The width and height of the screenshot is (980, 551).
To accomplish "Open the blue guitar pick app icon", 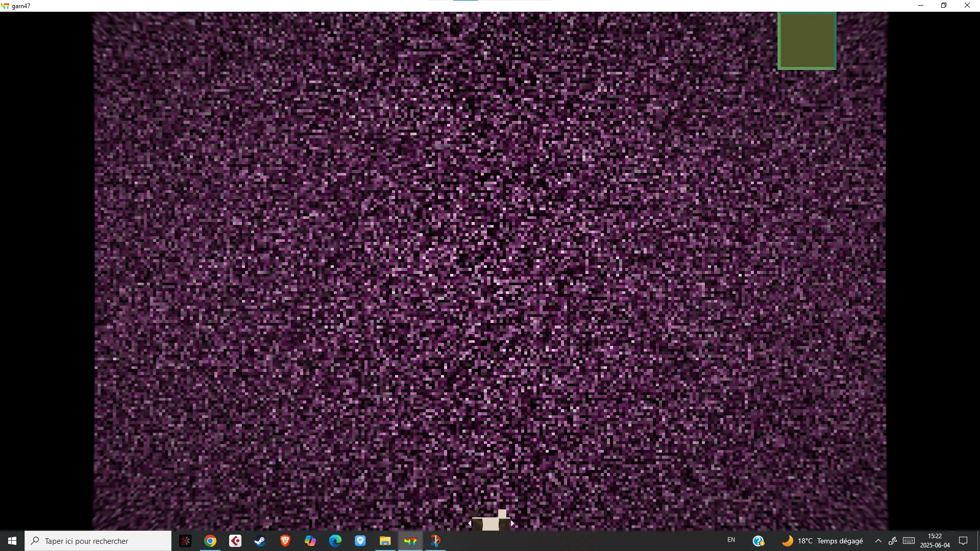I will point(360,541).
